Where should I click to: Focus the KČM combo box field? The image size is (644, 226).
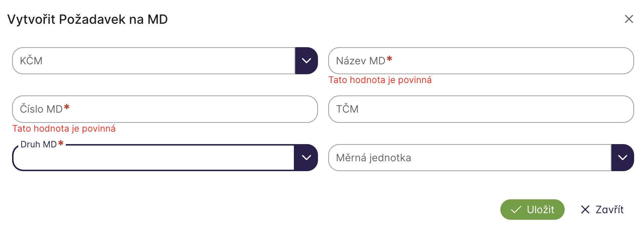pyautogui.click(x=154, y=61)
